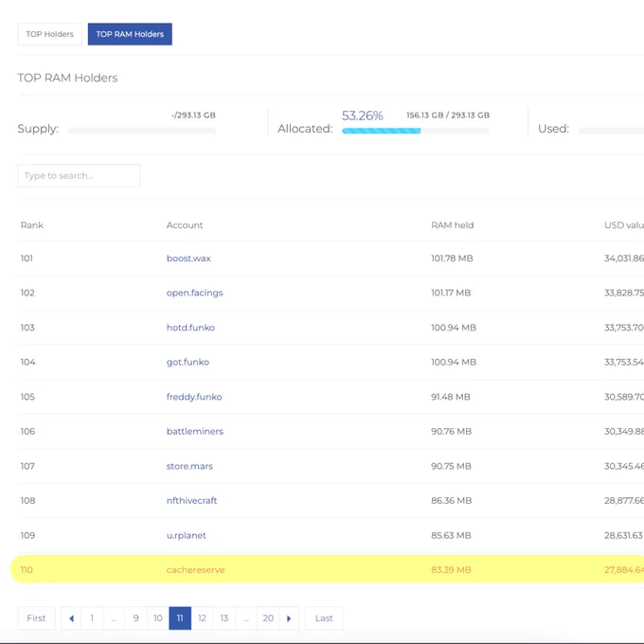
Task: Click rank number 110
Action: (x=27, y=570)
